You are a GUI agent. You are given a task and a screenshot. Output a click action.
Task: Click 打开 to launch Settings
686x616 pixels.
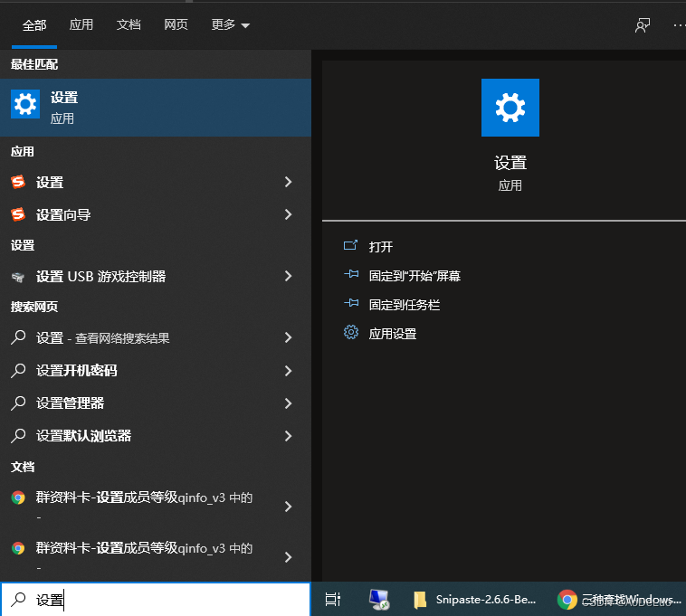381,247
